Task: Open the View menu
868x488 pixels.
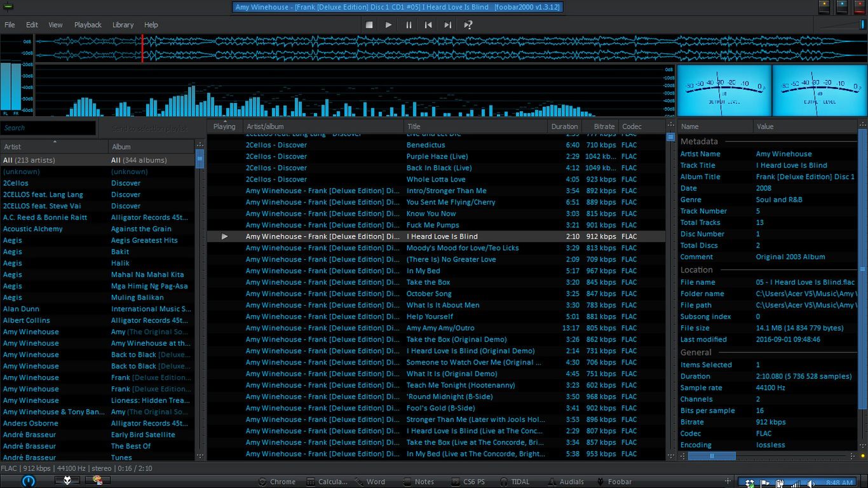Action: [56, 25]
